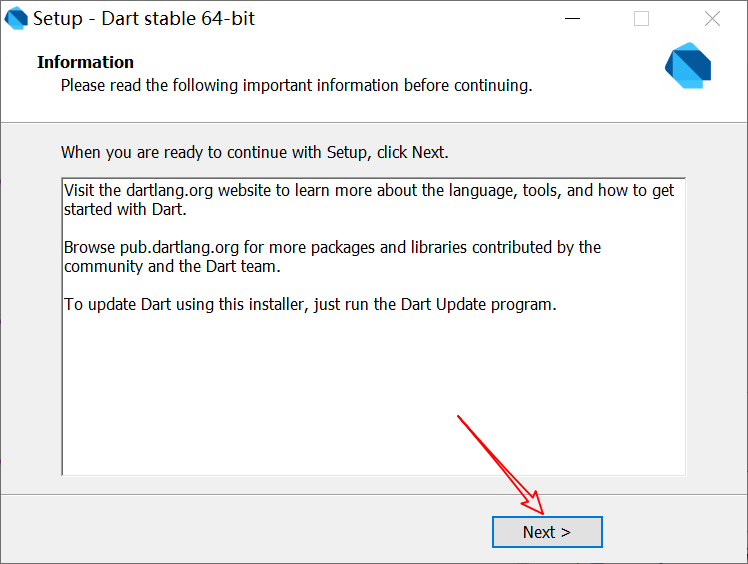Click the 'Visit the dartlang.org website' paragraph
The width and height of the screenshot is (748, 564).
[x=369, y=199]
